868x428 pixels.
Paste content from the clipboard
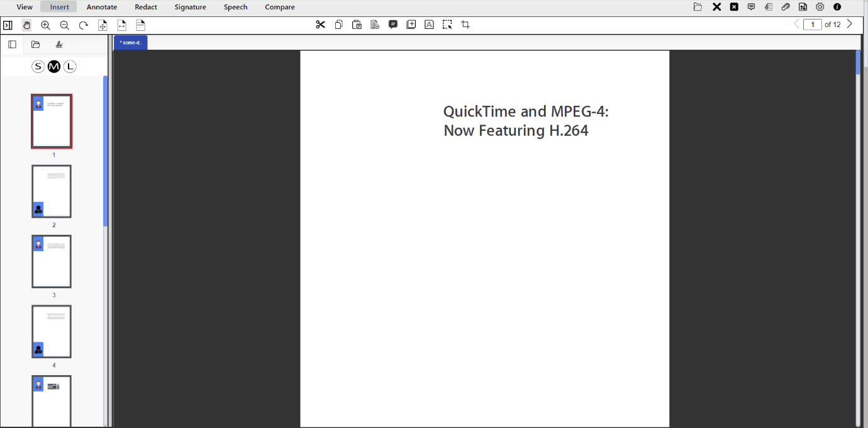(x=357, y=24)
